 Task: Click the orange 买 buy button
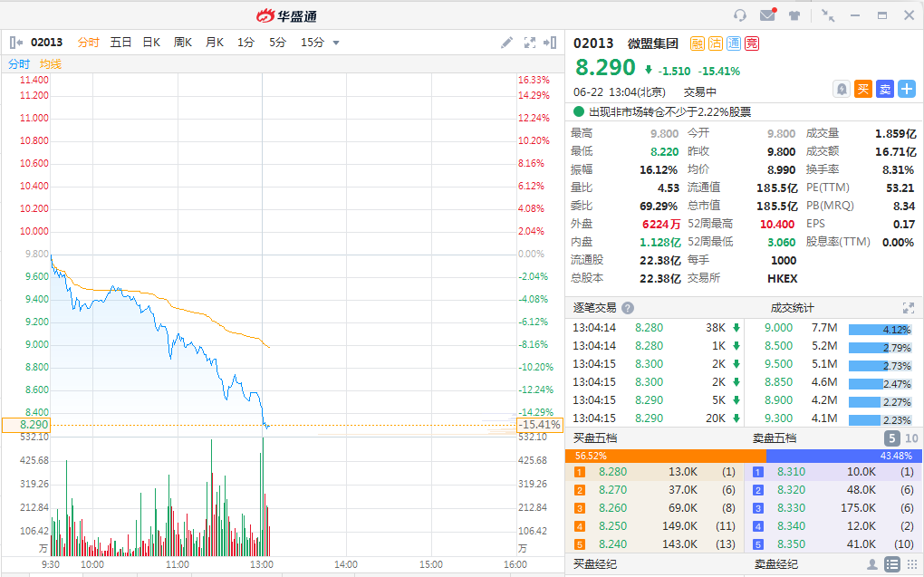[x=863, y=89]
